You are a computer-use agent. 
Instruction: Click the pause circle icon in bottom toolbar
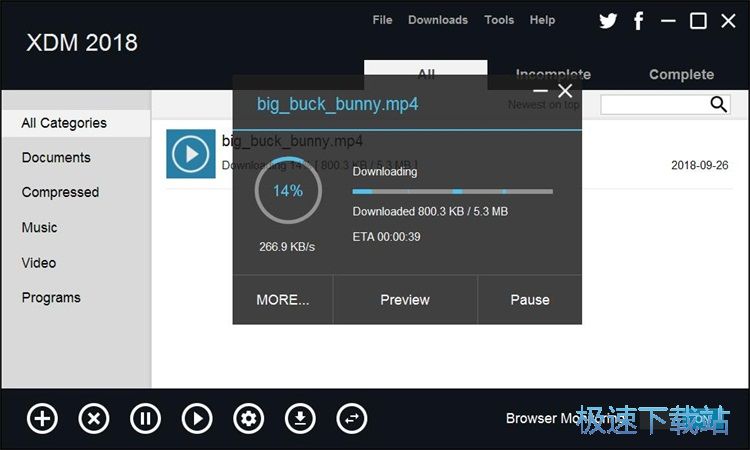145,419
